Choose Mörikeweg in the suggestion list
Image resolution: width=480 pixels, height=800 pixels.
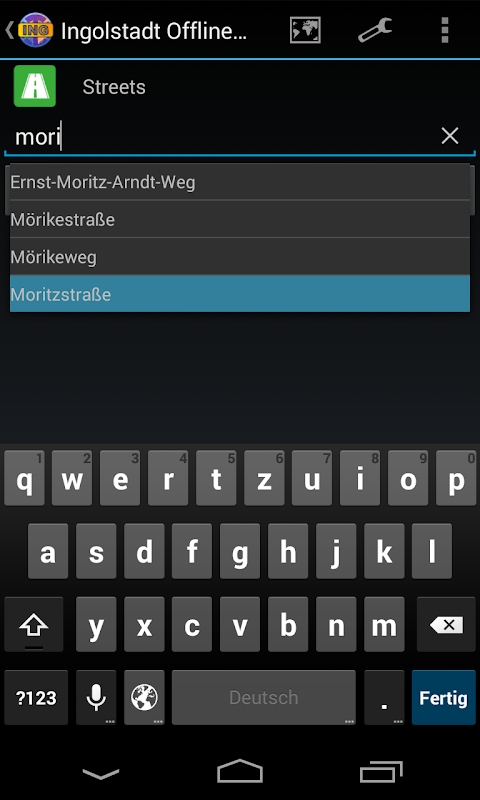pyautogui.click(x=240, y=257)
